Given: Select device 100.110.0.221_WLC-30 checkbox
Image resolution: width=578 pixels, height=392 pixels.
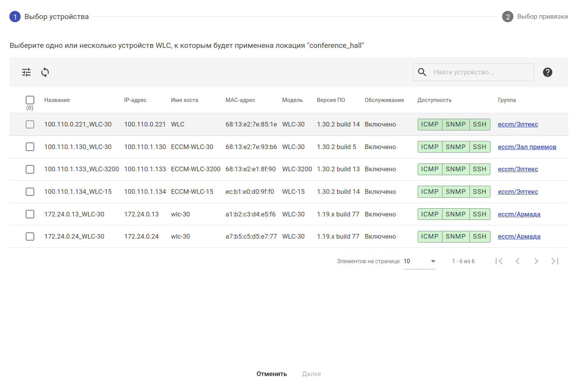Looking at the screenshot, I should (x=30, y=124).
